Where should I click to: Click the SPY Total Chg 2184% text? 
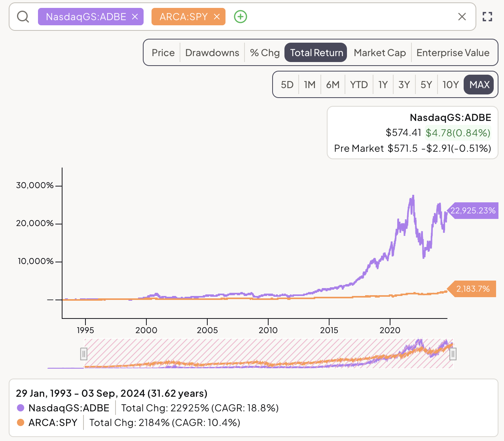165,422
